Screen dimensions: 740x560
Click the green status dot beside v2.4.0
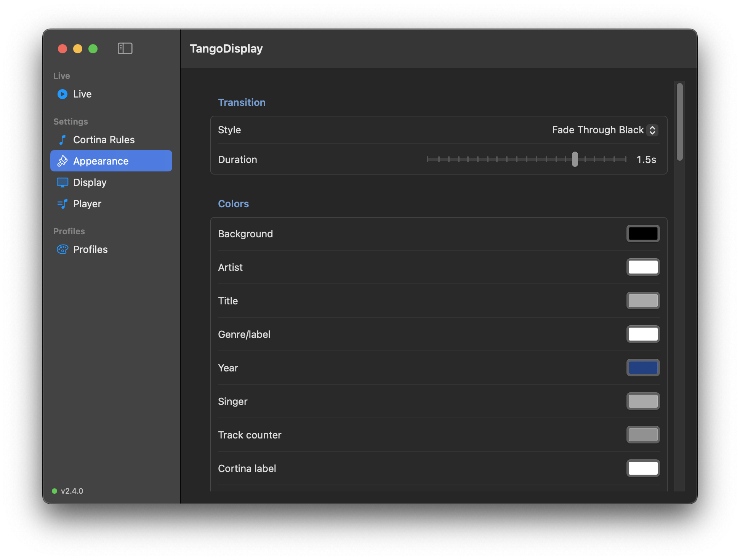pos(54,491)
